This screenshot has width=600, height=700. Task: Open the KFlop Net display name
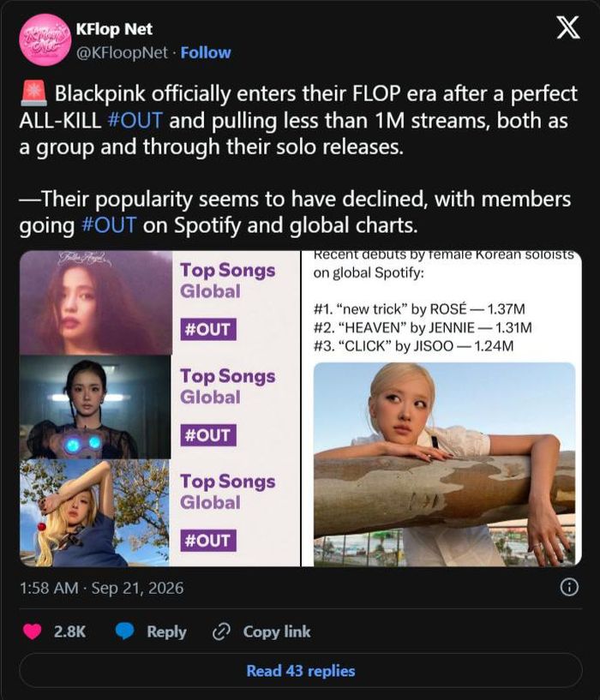coord(114,29)
